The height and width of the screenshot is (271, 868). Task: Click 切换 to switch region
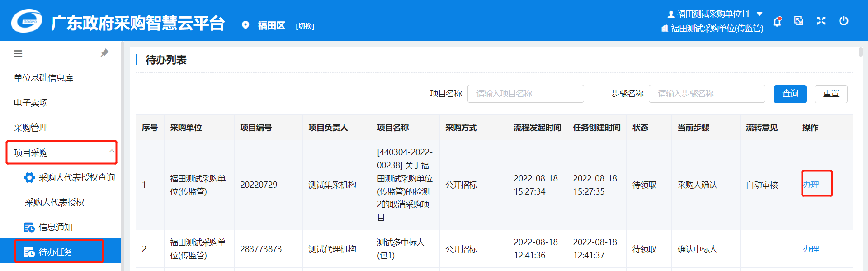click(x=305, y=26)
